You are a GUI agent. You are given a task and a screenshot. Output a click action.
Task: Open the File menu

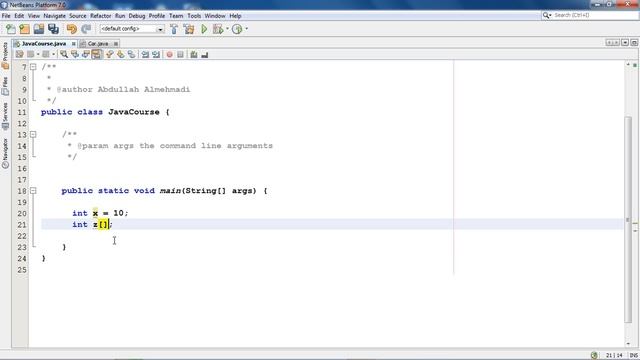click(x=6, y=16)
